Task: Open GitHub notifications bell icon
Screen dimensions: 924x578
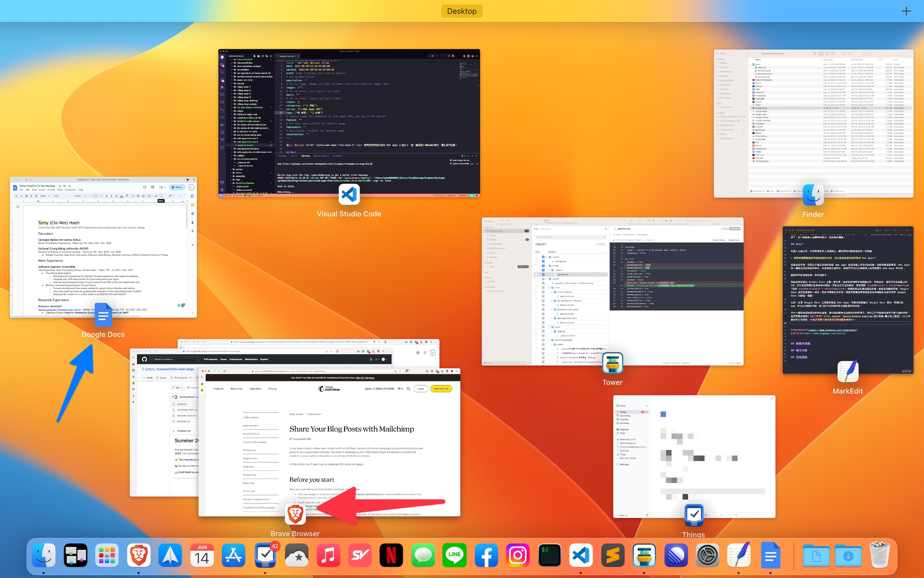Action: click(371, 359)
